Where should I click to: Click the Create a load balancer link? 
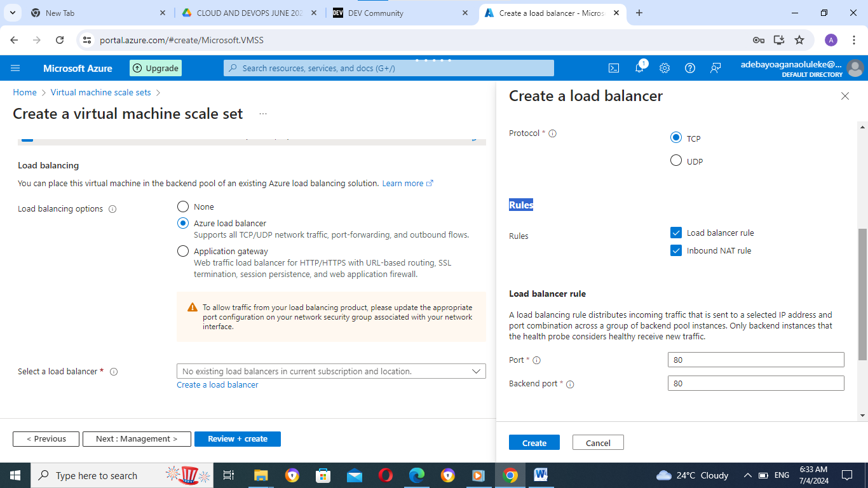pyautogui.click(x=217, y=385)
